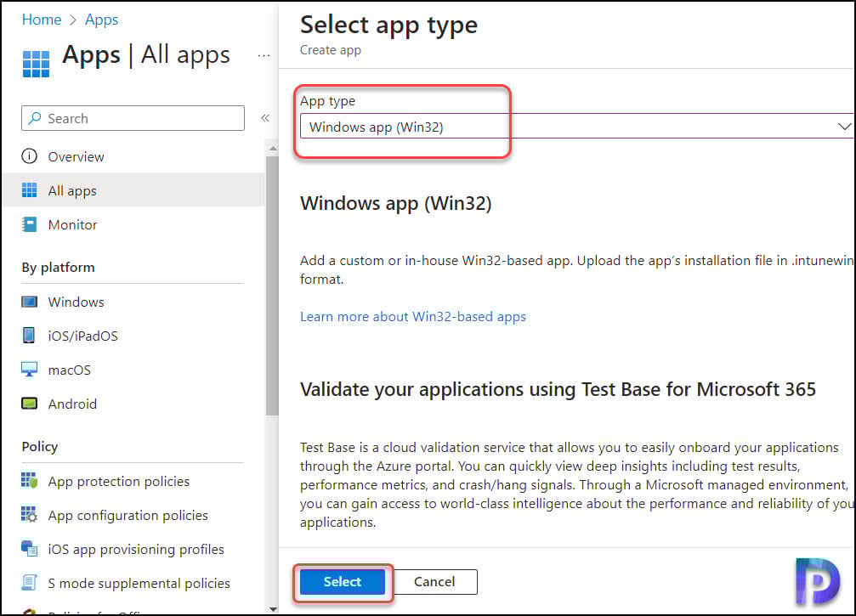Screen dimensions: 856x616
Task: Open the more options ellipsis by the title
Action: pos(264,56)
